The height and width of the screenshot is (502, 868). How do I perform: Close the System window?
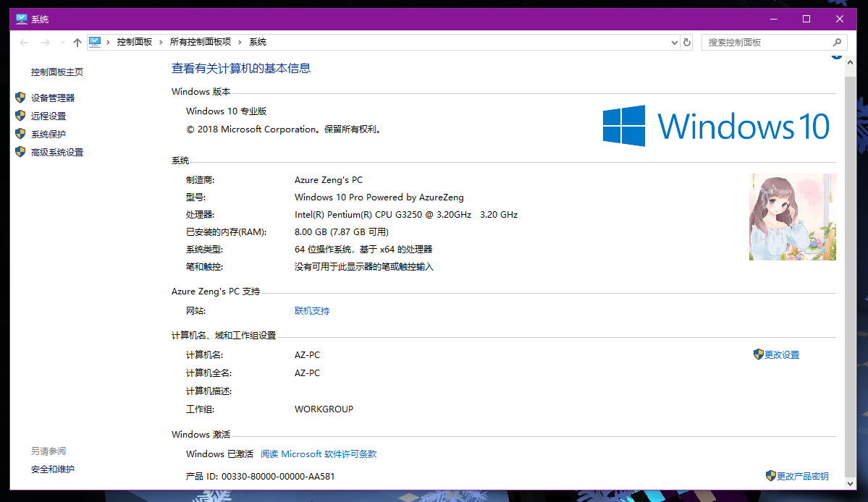(840, 19)
